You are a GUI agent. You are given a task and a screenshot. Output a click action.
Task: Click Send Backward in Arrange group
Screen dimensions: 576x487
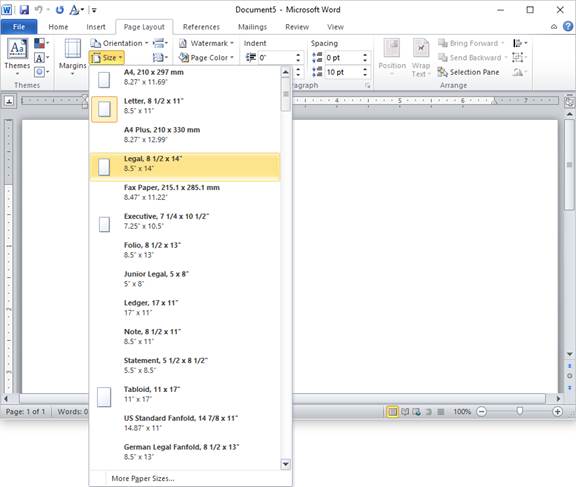click(x=472, y=58)
